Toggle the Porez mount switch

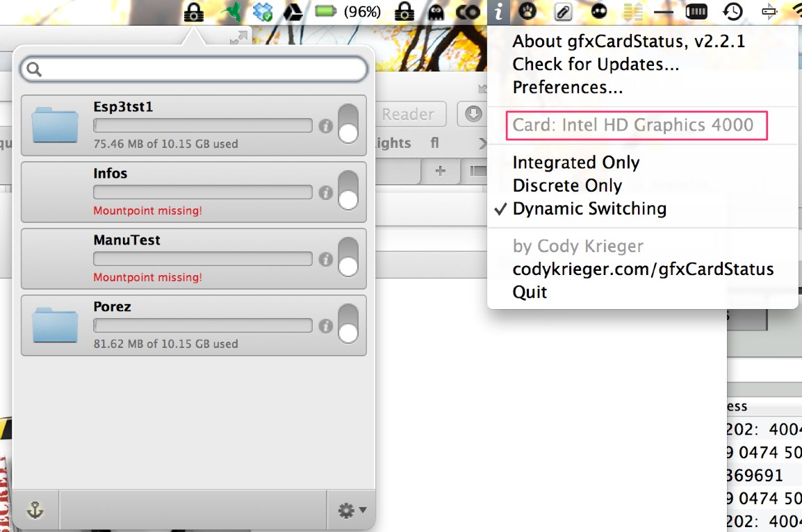[348, 324]
